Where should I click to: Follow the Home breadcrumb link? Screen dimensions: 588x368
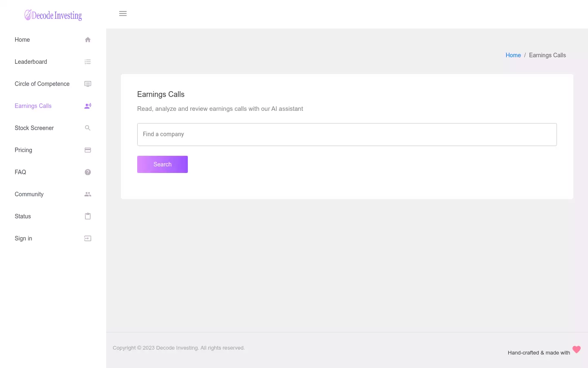pos(513,55)
